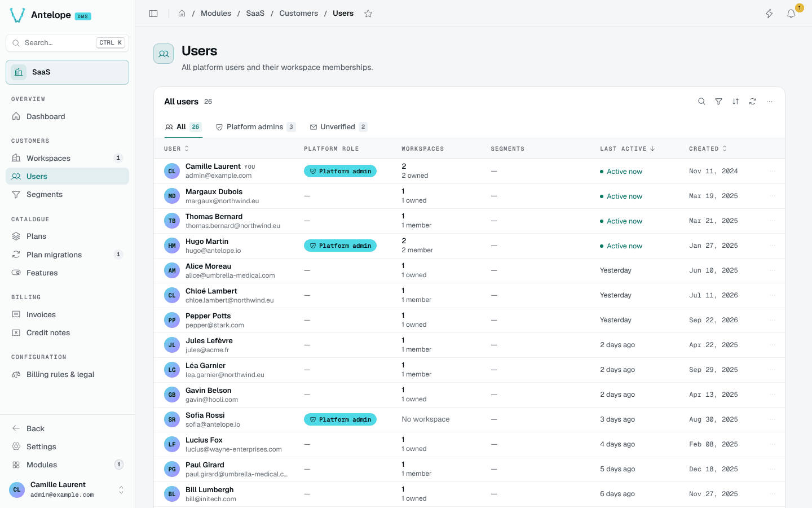812x508 pixels.
Task: Switch to Platform admins tab
Action: (x=255, y=127)
